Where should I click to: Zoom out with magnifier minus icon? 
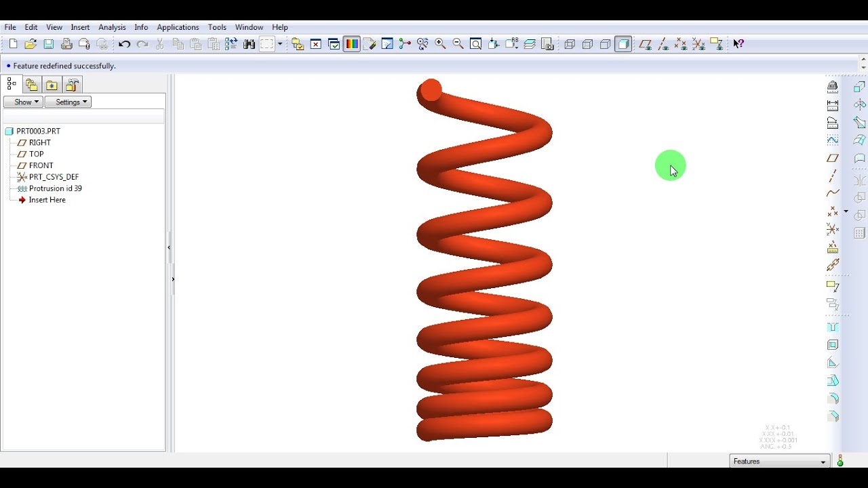[458, 44]
